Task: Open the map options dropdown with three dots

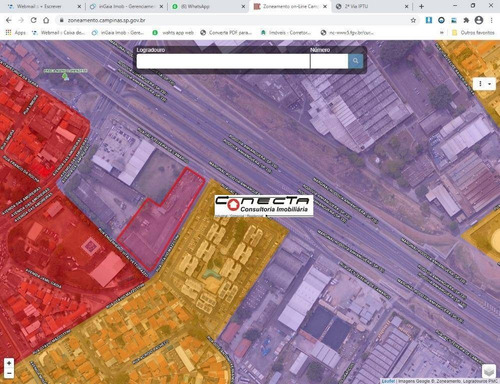Action: (484, 84)
